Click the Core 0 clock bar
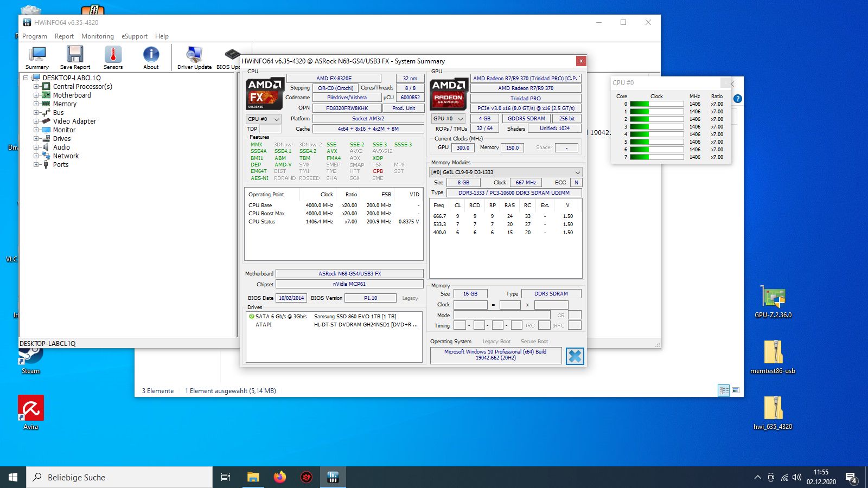Screen dimensions: 868x488 pos(656,104)
